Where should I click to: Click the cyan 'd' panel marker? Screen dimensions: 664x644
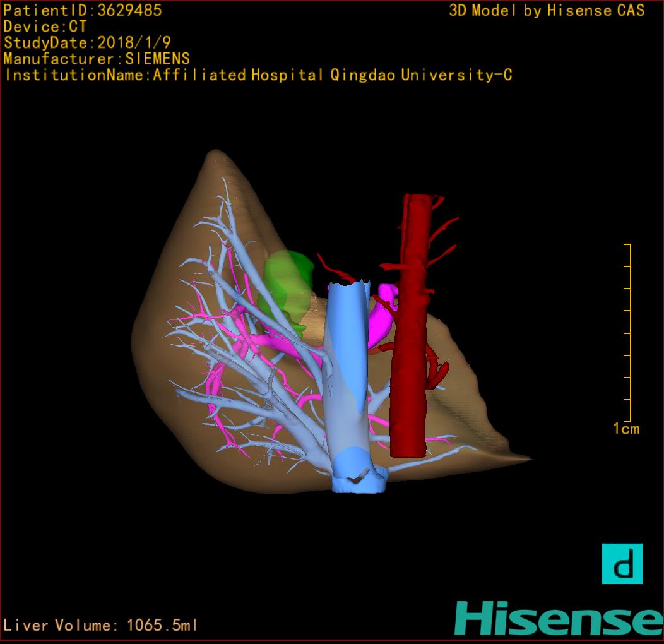tap(622, 563)
